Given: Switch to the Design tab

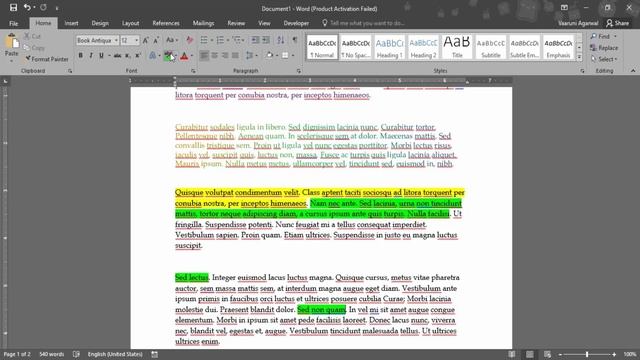Looking at the screenshot, I should pyautogui.click(x=100, y=23).
